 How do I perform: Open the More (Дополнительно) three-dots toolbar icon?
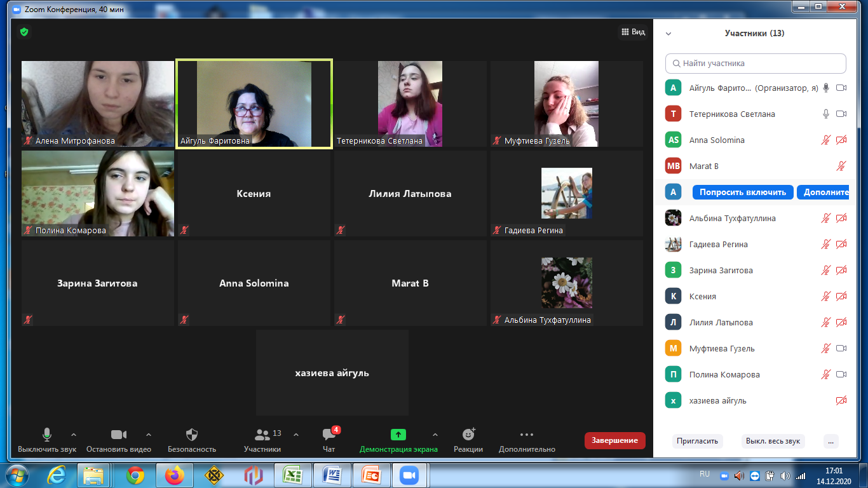[x=527, y=435]
